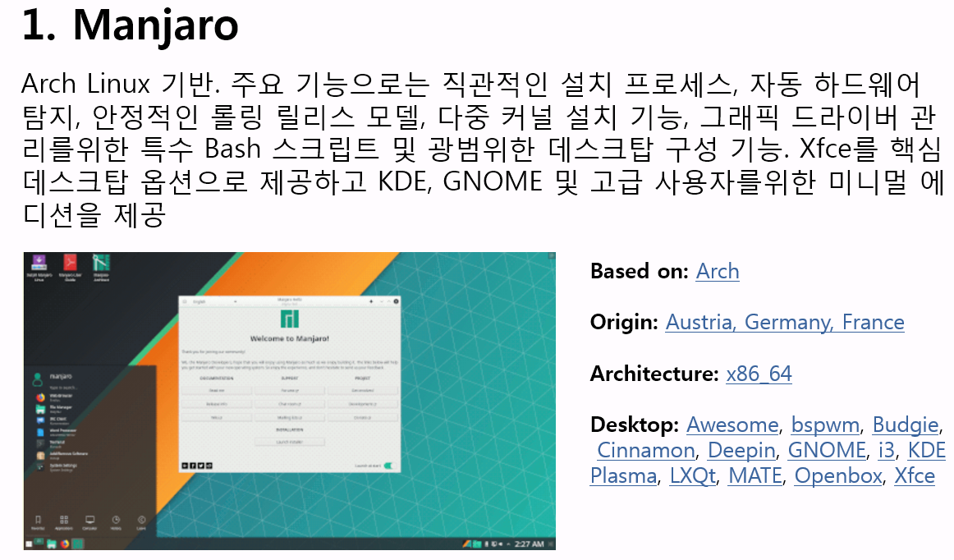Click the Budgie desktop link
954x560 pixels.
tap(906, 425)
